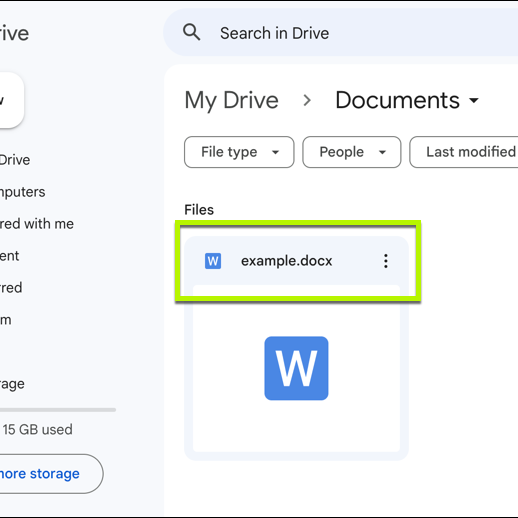Go to My Drive breadcrumb
The image size is (518, 518).
pyautogui.click(x=232, y=100)
